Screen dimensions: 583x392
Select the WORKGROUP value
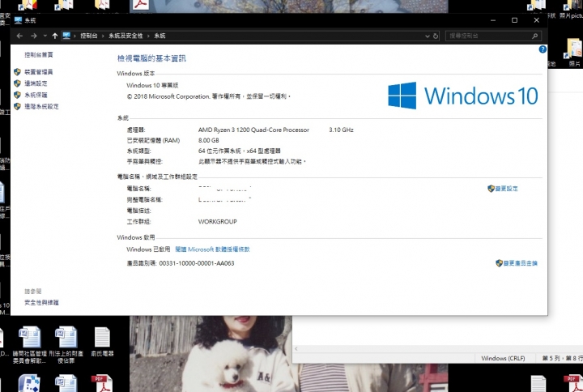[218, 222]
